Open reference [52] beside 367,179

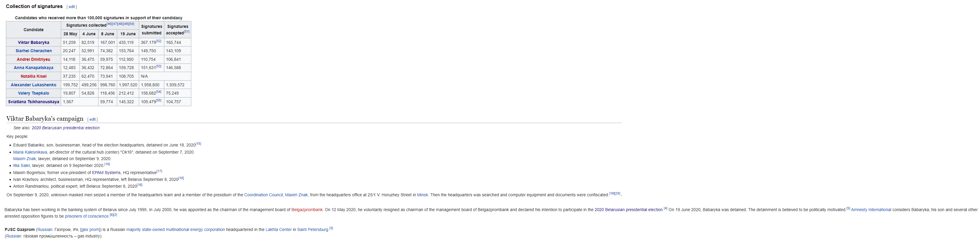coord(159,41)
